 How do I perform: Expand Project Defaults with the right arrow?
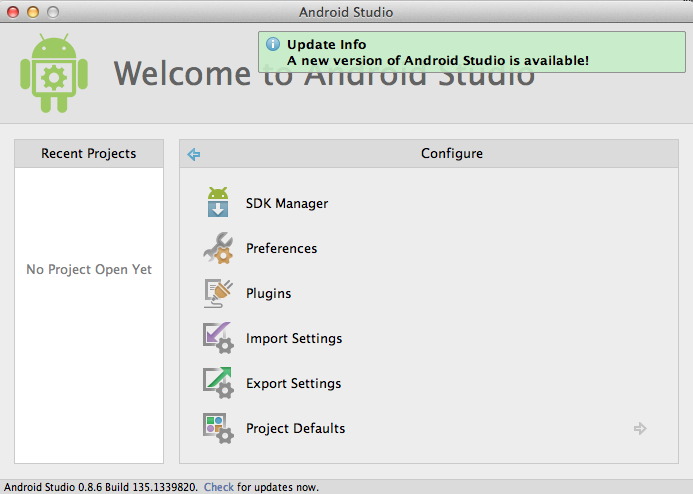point(640,428)
